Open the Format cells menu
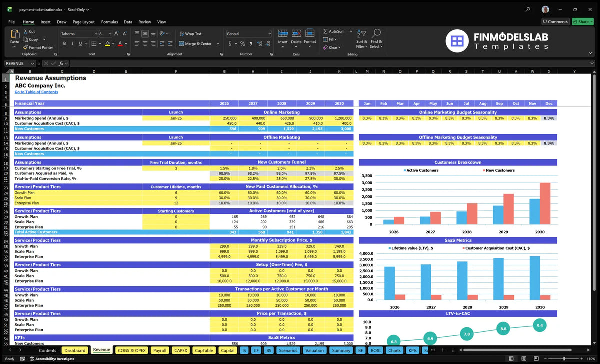The width and height of the screenshot is (600, 364). [x=310, y=37]
